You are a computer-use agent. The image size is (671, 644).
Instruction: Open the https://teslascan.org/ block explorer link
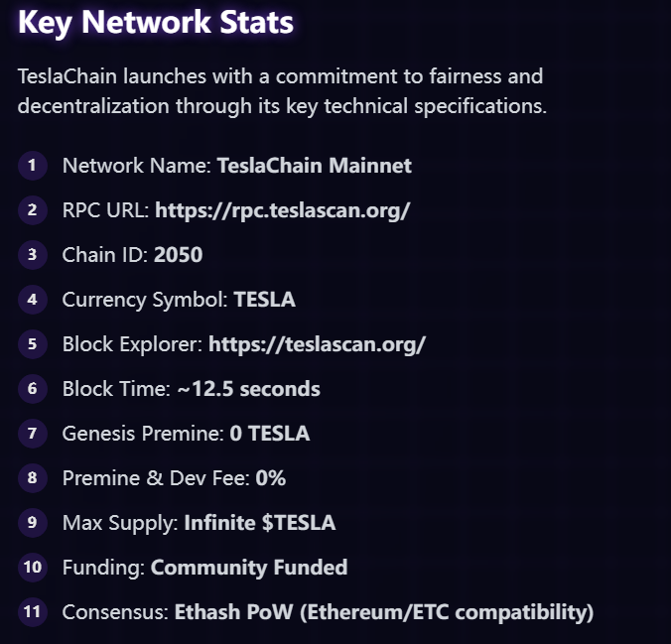317,344
